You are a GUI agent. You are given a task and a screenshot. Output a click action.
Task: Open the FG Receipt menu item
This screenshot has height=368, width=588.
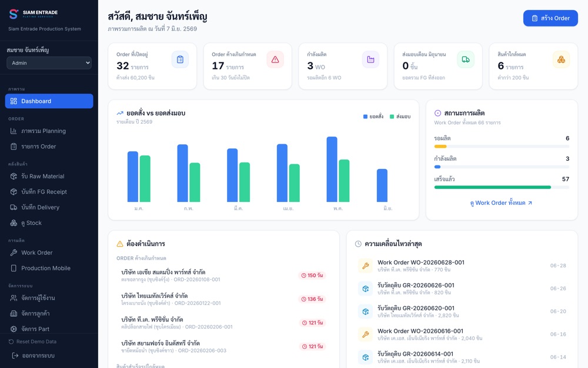pos(49,192)
